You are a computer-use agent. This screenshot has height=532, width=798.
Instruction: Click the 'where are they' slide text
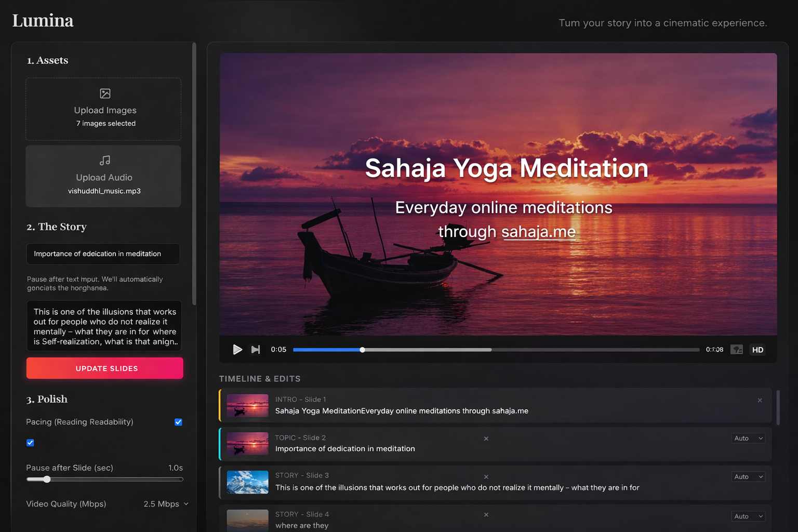pyautogui.click(x=302, y=526)
